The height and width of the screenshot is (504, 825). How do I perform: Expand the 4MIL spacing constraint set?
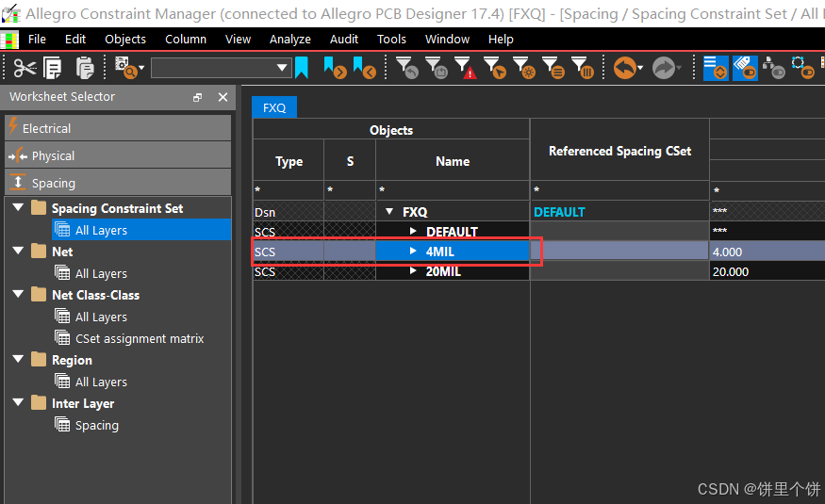(x=413, y=251)
